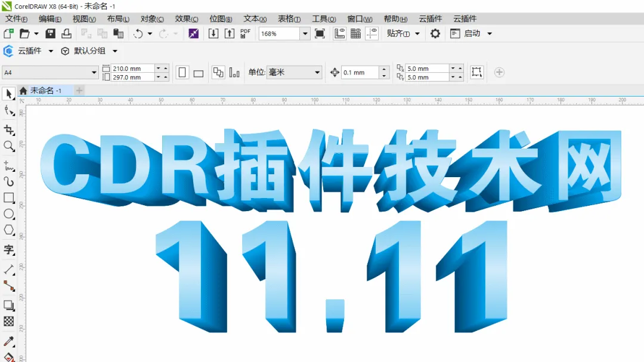Screen dimensions: 644x362
Task: Click the page width 210.0 mm field
Action: click(133, 69)
